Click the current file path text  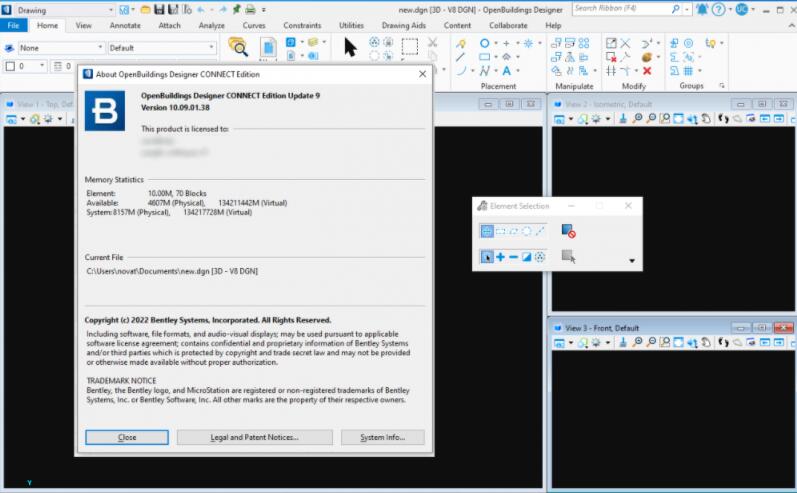pyautogui.click(x=172, y=271)
